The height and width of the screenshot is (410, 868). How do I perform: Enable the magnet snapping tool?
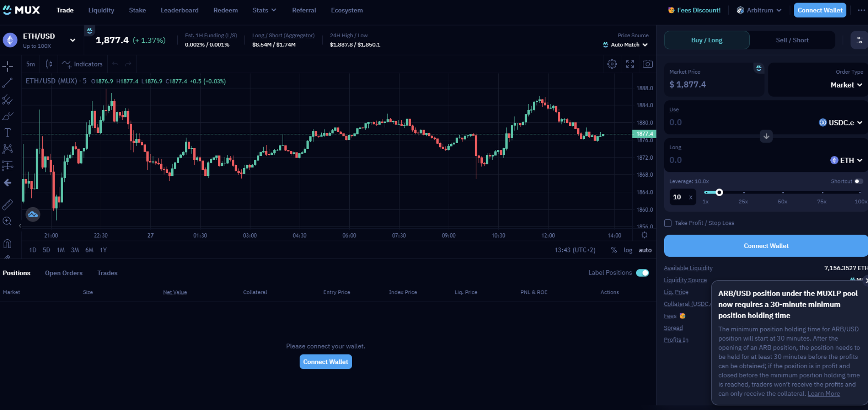pyautogui.click(x=8, y=244)
